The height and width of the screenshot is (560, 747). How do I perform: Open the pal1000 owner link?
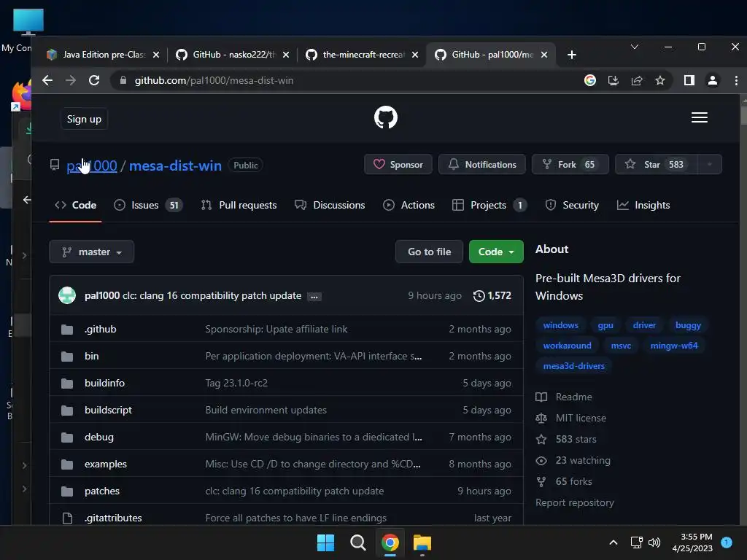[x=91, y=166]
